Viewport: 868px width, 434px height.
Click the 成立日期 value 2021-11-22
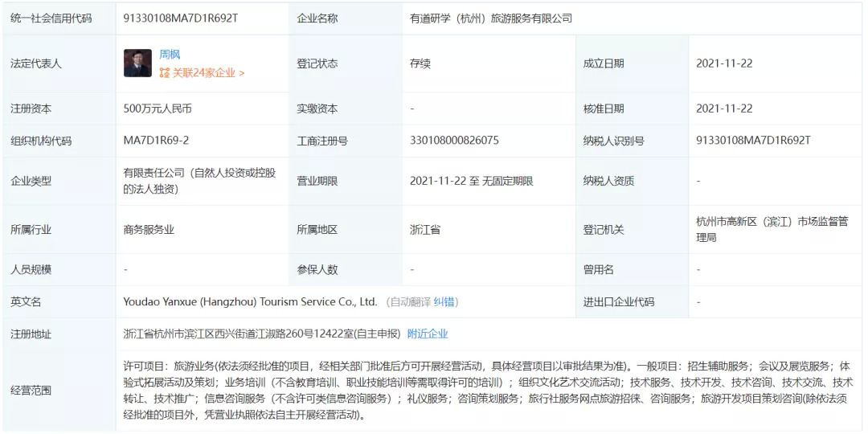(x=724, y=63)
